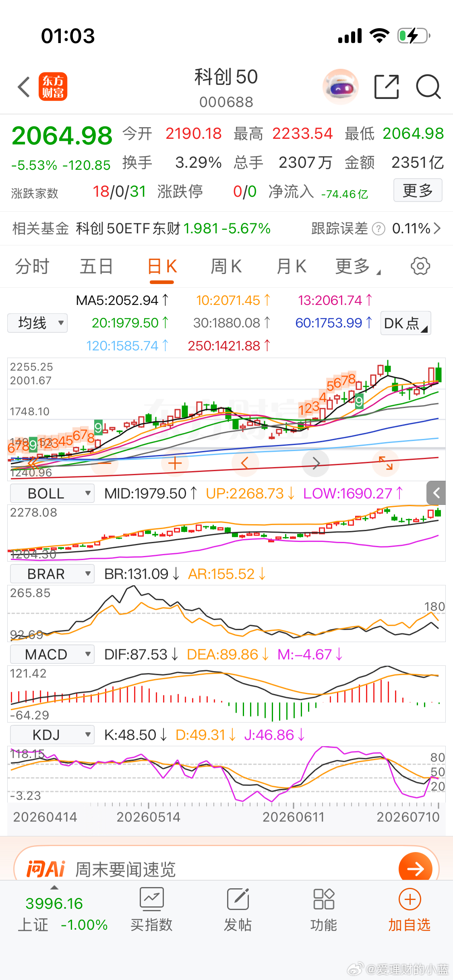453x980 pixels.
Task: Tap the 最高 2233.54 value
Action: [283, 134]
